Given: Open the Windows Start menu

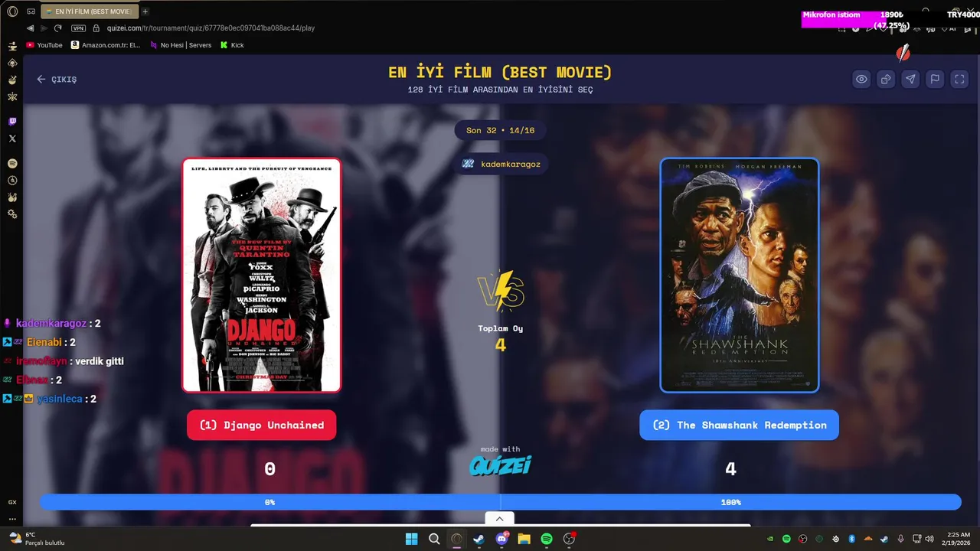Looking at the screenshot, I should [x=411, y=539].
